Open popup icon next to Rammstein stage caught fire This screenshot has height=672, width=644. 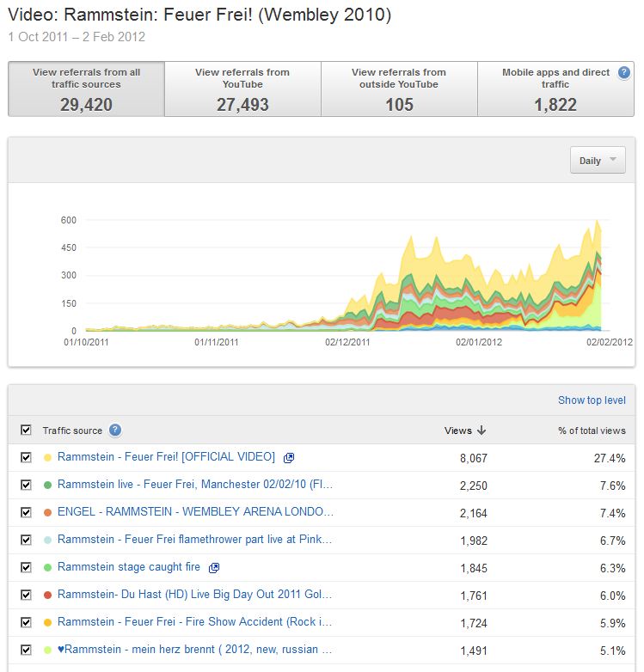(x=214, y=568)
